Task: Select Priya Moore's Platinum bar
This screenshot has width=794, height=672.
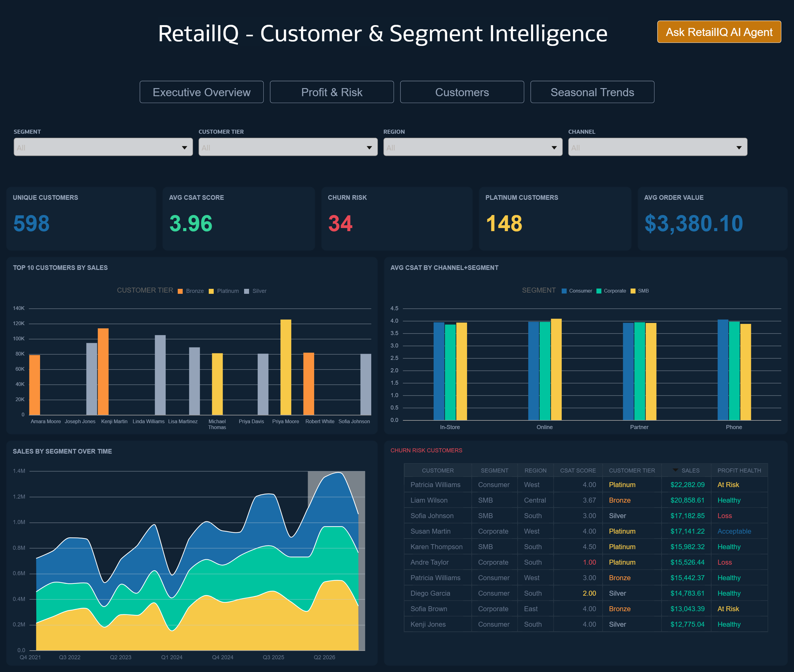Action: coord(286,367)
